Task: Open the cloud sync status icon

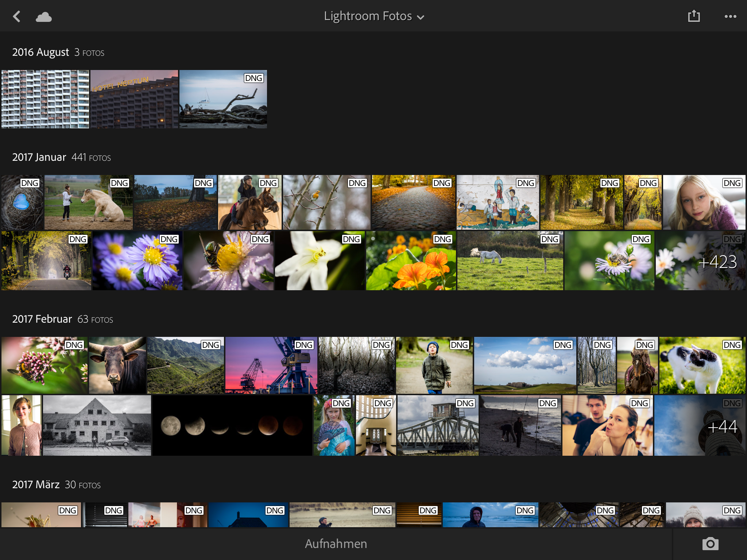Action: pos(44,17)
